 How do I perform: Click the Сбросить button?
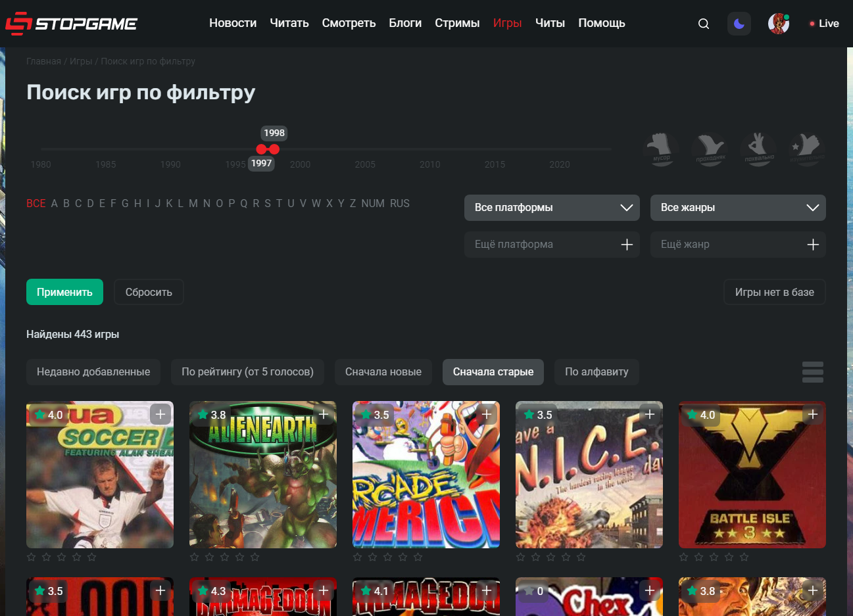click(149, 292)
